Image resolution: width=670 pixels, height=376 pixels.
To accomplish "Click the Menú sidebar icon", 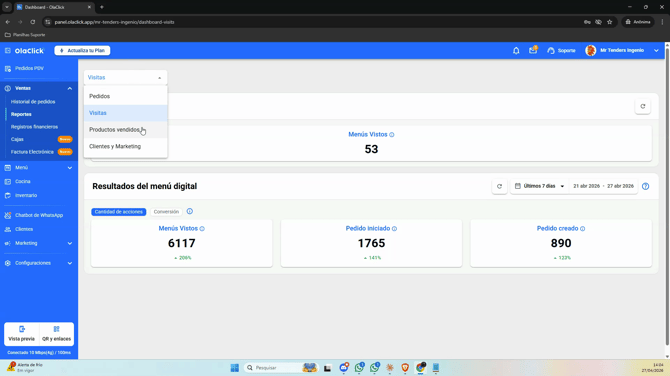I will point(8,167).
